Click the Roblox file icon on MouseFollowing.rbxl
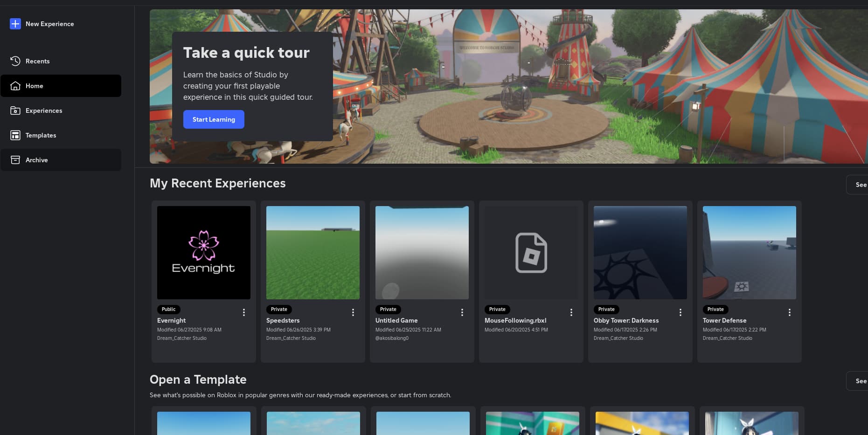The height and width of the screenshot is (435, 868). click(531, 253)
